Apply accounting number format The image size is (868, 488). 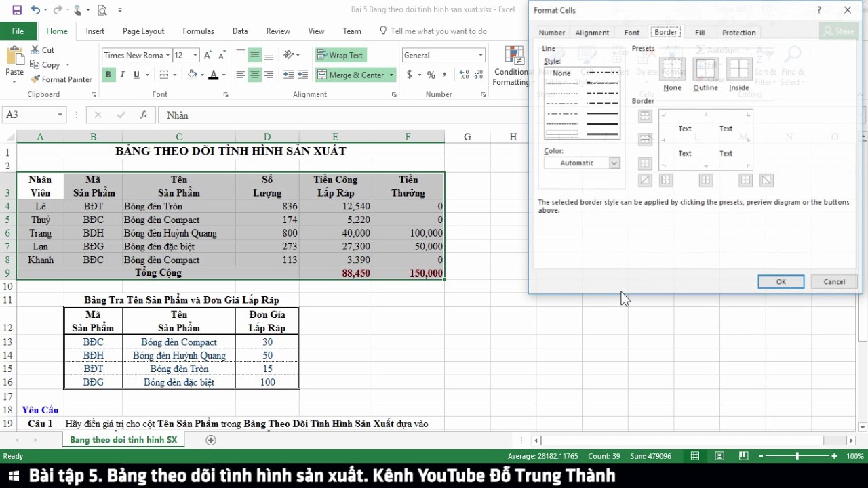pyautogui.click(x=410, y=75)
